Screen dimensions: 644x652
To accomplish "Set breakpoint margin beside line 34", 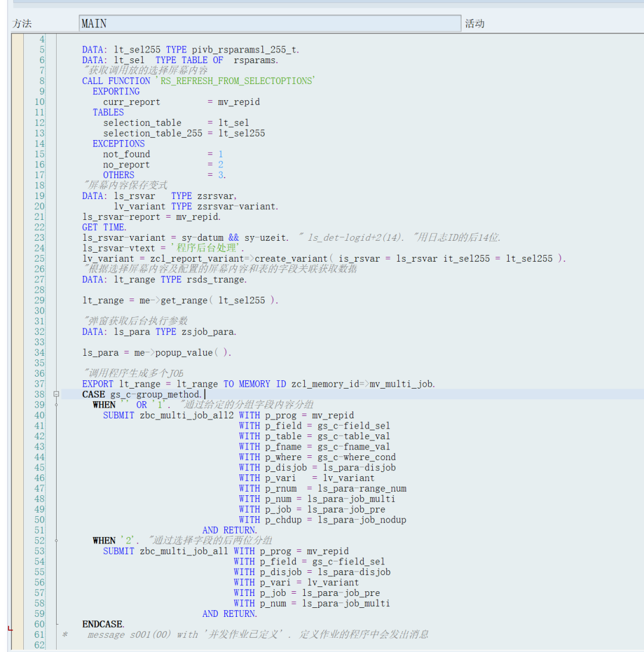I will click(x=17, y=353).
